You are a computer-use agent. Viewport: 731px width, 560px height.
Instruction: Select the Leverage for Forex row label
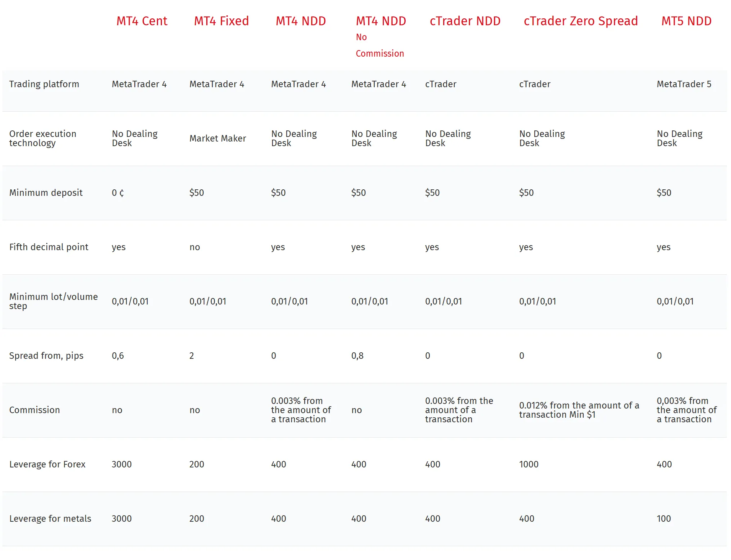coord(47,464)
